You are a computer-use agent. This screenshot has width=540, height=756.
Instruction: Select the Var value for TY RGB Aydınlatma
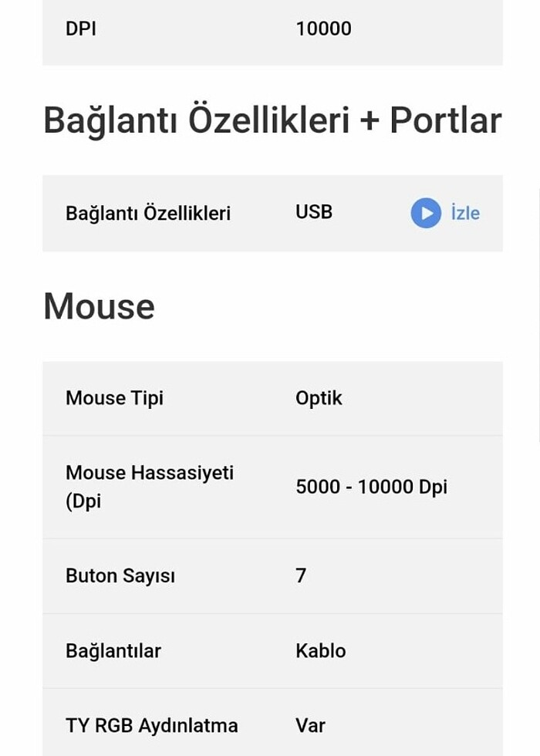click(309, 725)
